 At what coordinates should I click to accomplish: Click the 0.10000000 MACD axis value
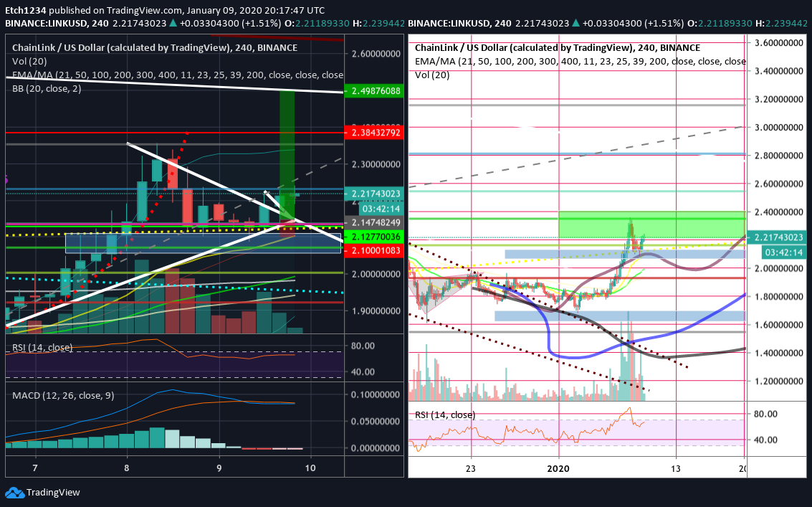click(x=376, y=394)
